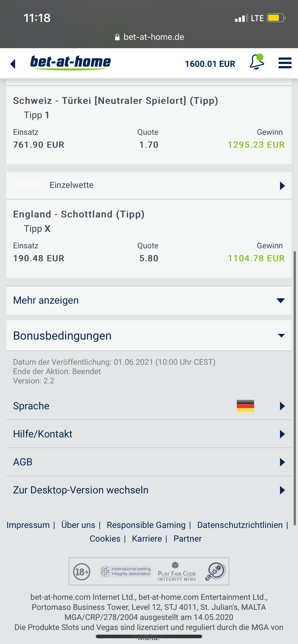Image resolution: width=298 pixels, height=644 pixels.
Task: Select the German flag language icon
Action: coord(245,406)
